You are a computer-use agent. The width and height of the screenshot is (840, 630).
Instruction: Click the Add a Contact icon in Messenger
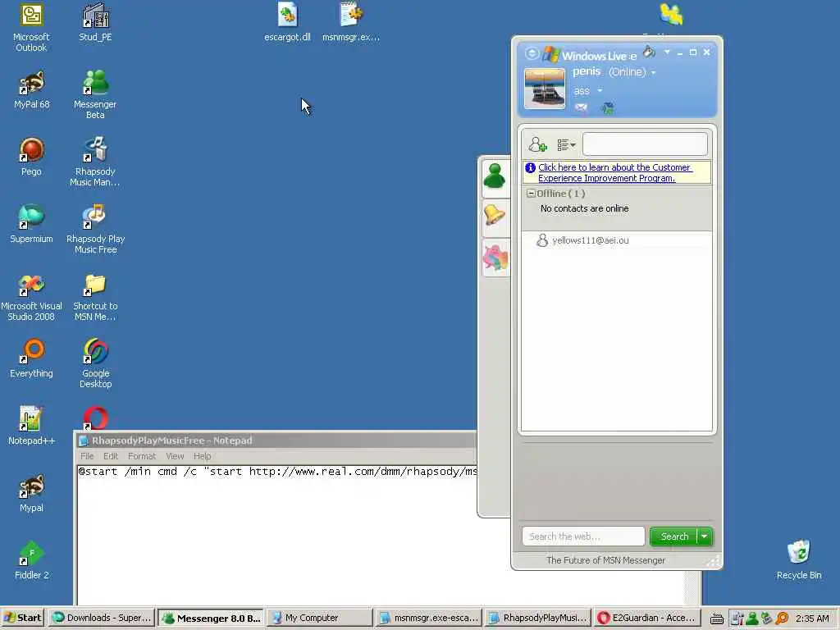[537, 144]
